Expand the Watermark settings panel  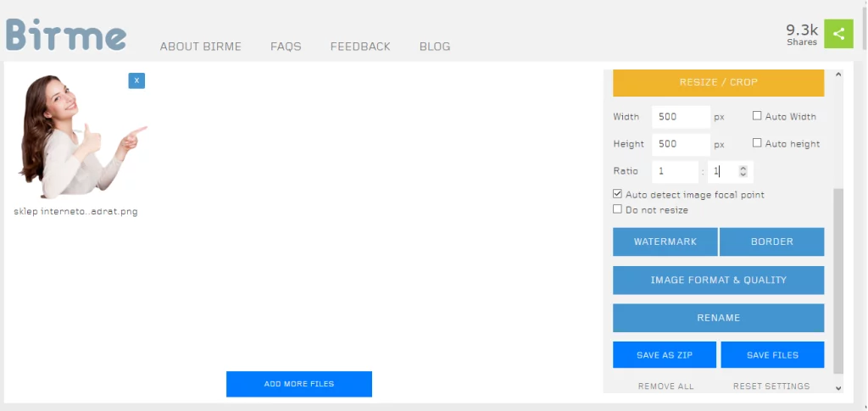tap(665, 242)
